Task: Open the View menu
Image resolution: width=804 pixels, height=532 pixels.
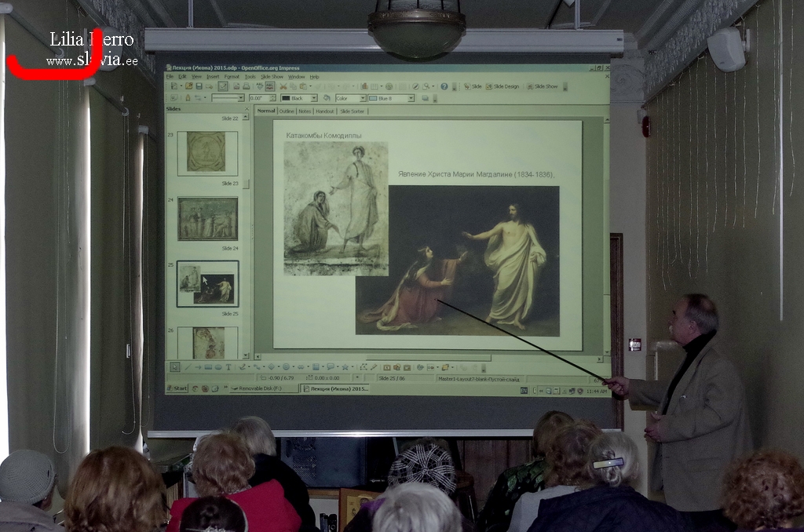Action: (196, 77)
